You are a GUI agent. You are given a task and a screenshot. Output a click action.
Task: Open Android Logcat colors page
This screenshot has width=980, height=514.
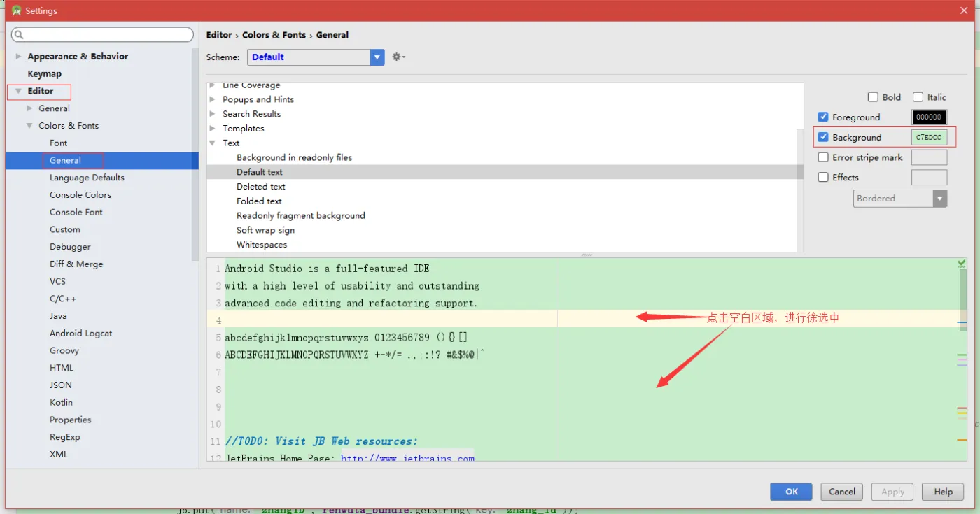tap(80, 334)
